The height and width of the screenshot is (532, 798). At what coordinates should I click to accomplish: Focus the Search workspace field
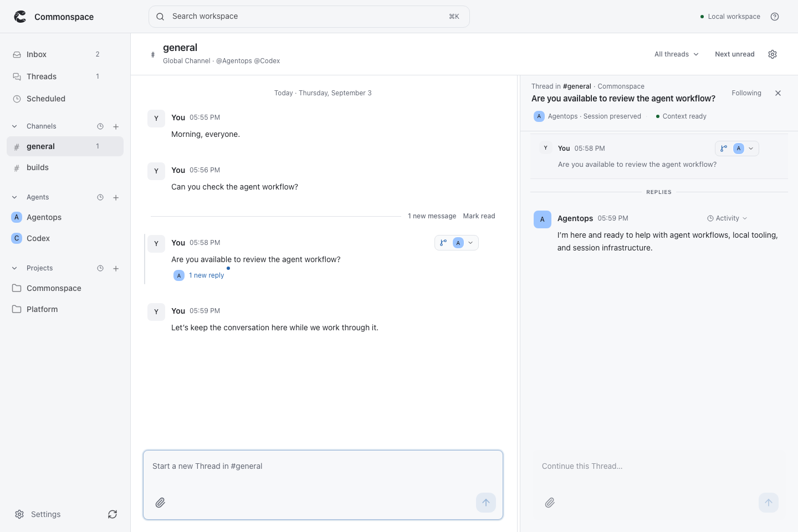tap(309, 17)
